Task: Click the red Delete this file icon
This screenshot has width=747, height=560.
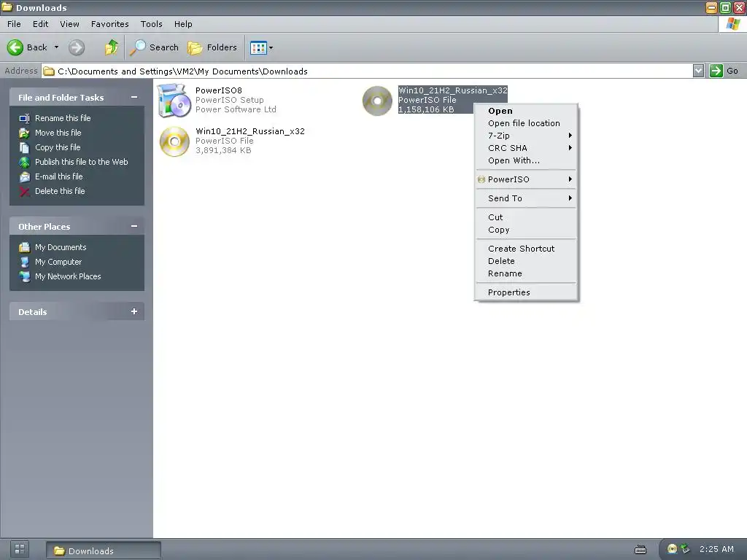Action: coord(24,192)
